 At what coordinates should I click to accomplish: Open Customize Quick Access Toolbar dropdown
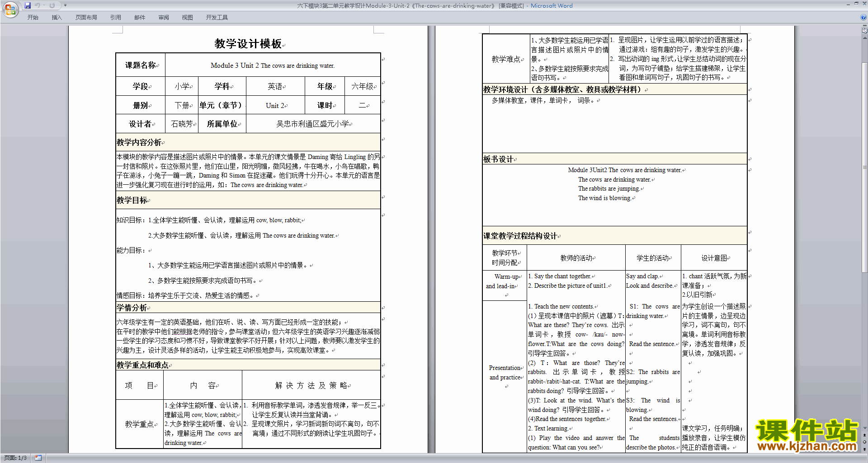coord(65,5)
